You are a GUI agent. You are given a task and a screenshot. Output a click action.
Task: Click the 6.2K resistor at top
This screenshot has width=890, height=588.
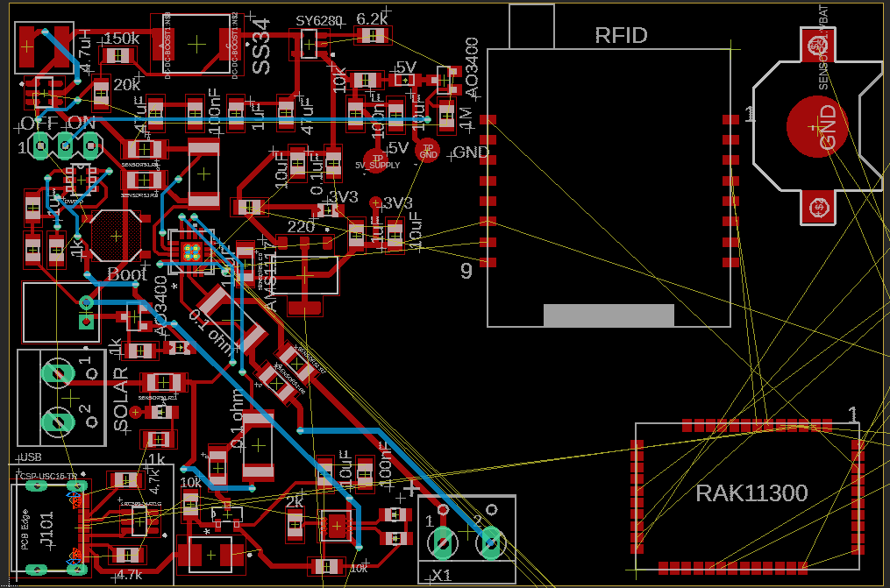pos(372,35)
